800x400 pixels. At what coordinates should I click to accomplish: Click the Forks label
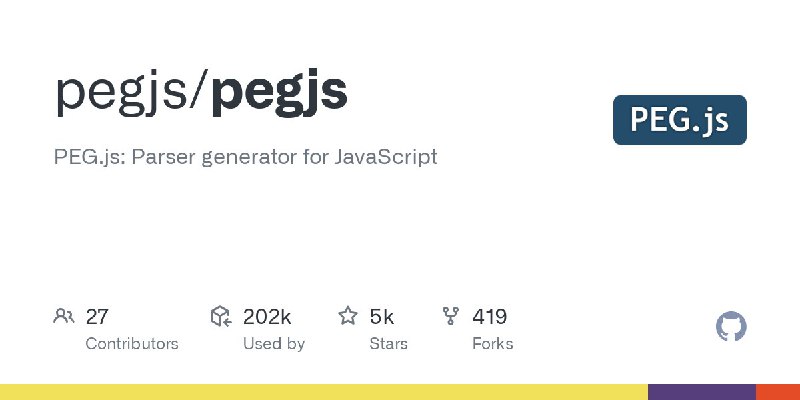tap(493, 344)
